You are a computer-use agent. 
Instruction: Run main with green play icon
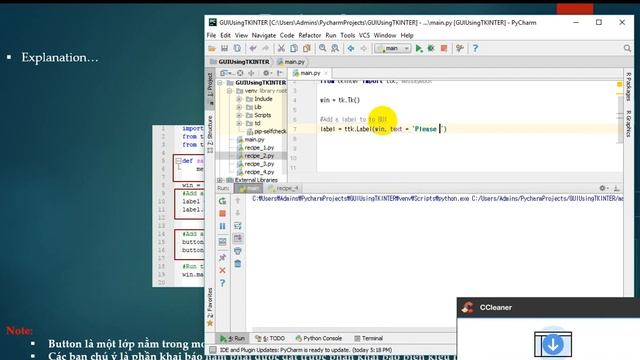(419, 49)
